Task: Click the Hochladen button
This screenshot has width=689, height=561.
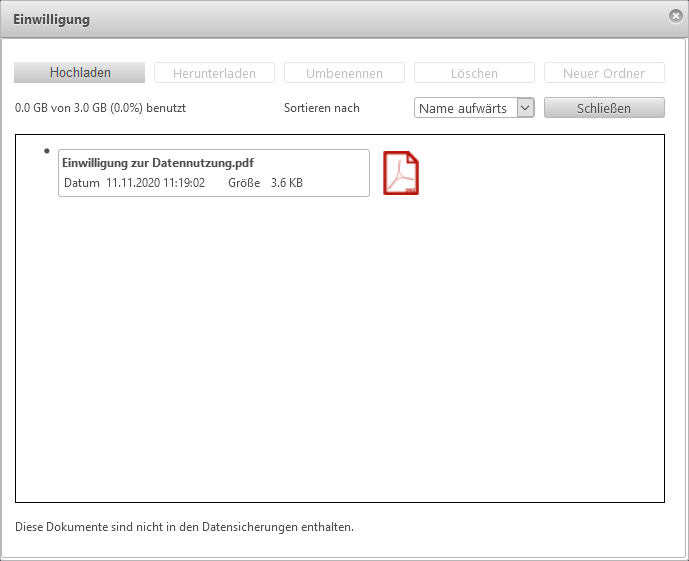Action: pos(79,72)
